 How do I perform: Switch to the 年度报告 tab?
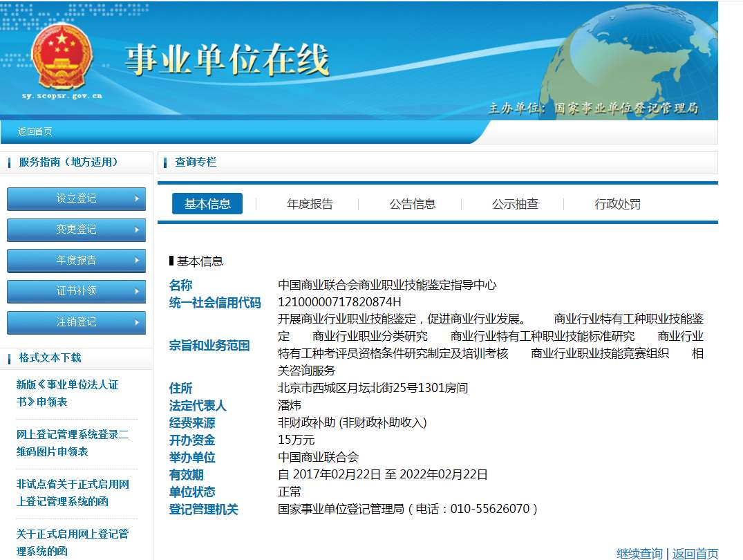click(310, 205)
